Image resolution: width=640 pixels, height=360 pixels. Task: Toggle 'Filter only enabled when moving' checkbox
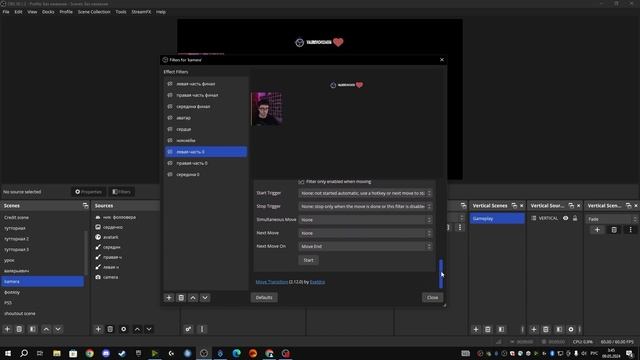point(301,182)
